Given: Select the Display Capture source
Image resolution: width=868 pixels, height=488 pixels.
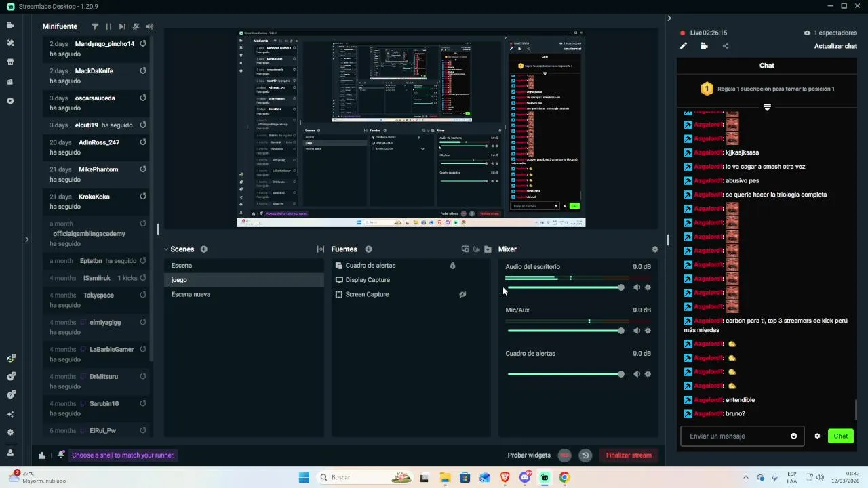Looking at the screenshot, I should pos(411,280).
